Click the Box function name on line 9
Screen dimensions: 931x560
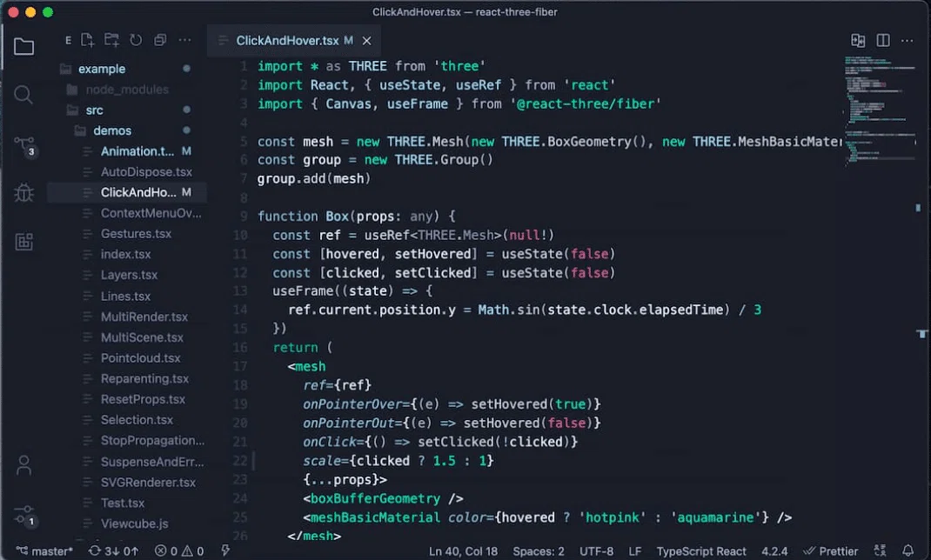coord(337,217)
